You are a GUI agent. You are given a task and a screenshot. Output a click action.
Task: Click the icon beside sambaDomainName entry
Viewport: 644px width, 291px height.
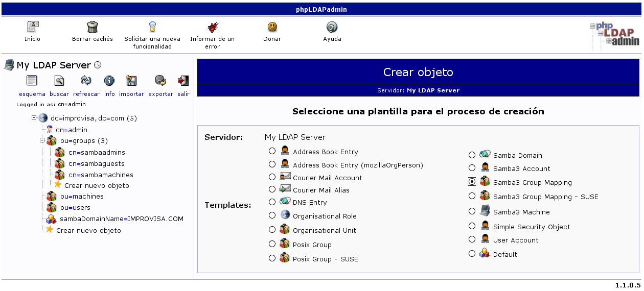tap(51, 219)
